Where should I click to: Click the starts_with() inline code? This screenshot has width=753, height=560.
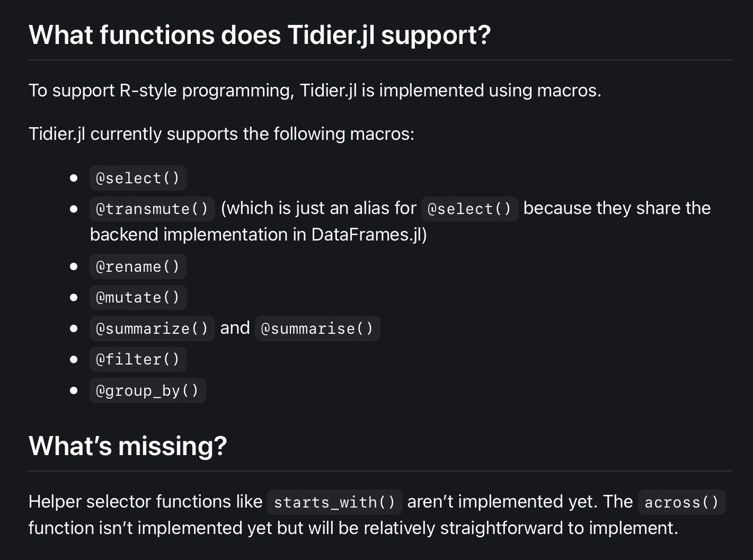pyautogui.click(x=334, y=502)
